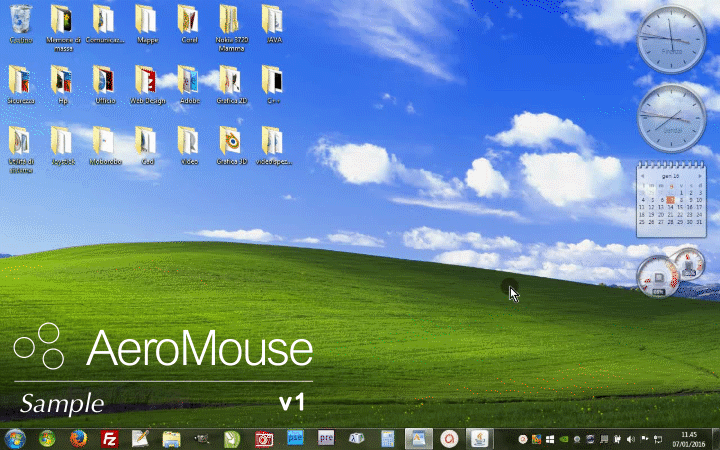Open the red circle 'a' taskbar app
The width and height of the screenshot is (720, 450).
449,439
